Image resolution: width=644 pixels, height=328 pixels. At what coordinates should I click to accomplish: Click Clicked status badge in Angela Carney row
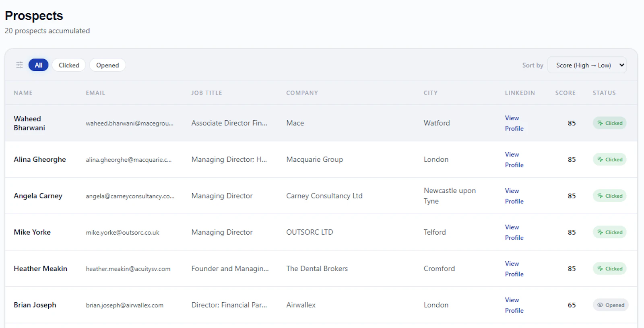[x=609, y=196]
